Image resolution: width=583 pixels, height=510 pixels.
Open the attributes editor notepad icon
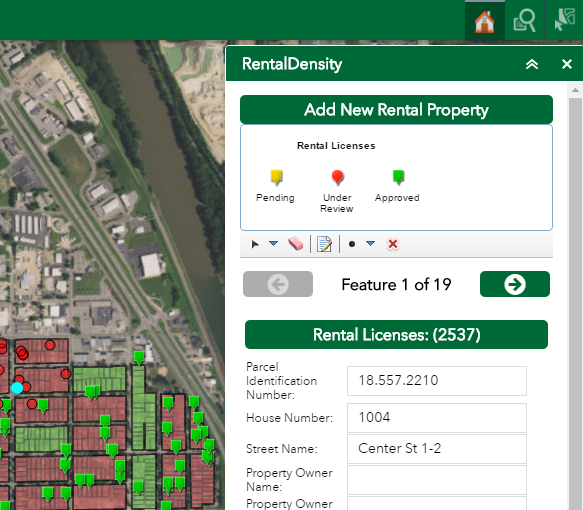point(324,244)
